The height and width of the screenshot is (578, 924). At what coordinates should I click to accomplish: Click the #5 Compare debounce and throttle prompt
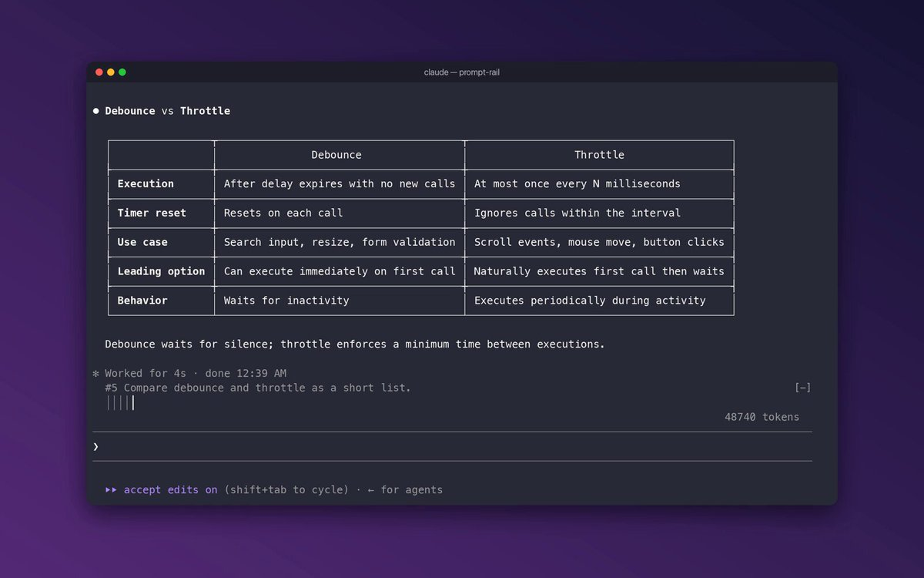258,388
